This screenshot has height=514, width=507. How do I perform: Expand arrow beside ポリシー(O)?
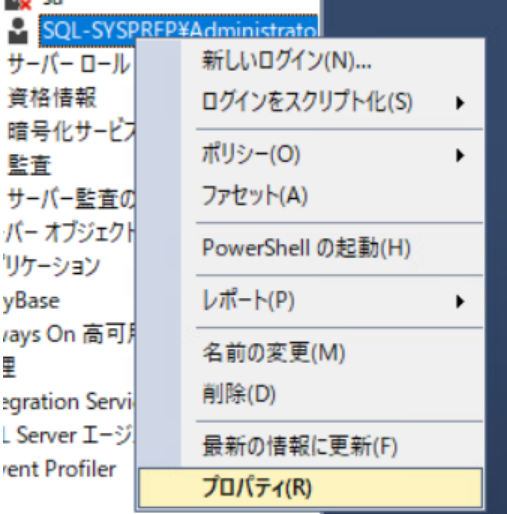pos(460,155)
